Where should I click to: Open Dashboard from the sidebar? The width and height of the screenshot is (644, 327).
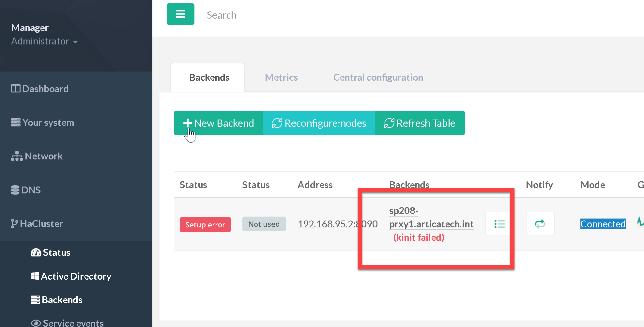pyautogui.click(x=40, y=89)
